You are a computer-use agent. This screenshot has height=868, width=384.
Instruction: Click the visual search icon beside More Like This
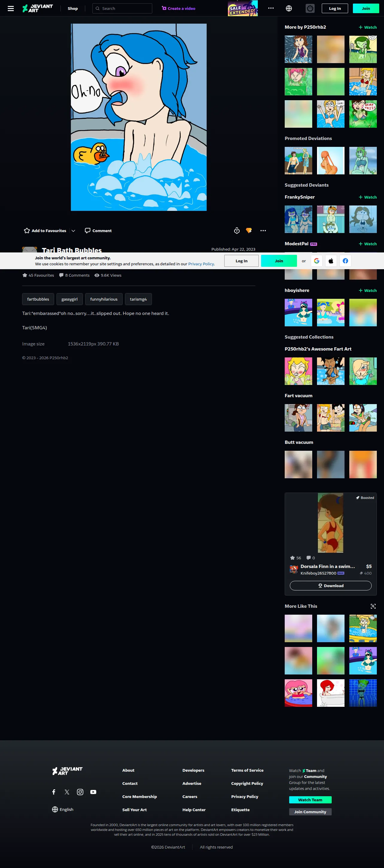coord(373,606)
